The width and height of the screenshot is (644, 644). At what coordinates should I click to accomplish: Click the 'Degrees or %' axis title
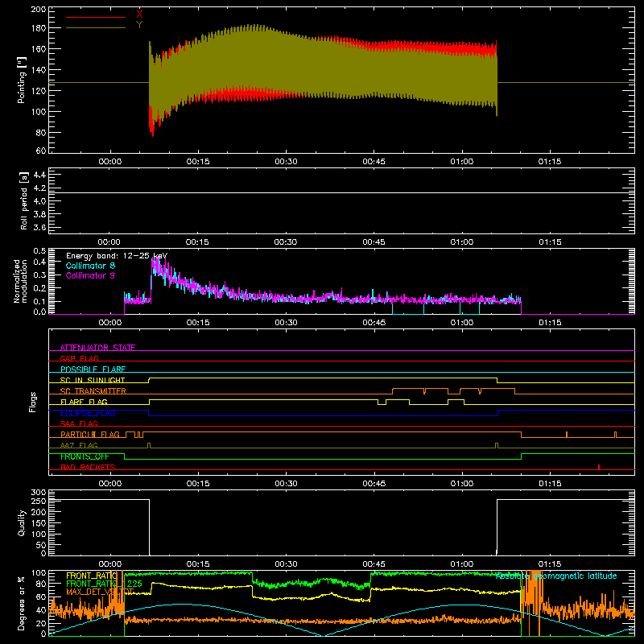[x=21, y=603]
